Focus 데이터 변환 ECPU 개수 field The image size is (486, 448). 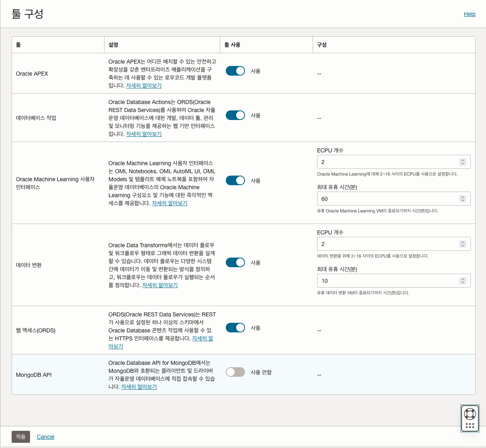394,244
